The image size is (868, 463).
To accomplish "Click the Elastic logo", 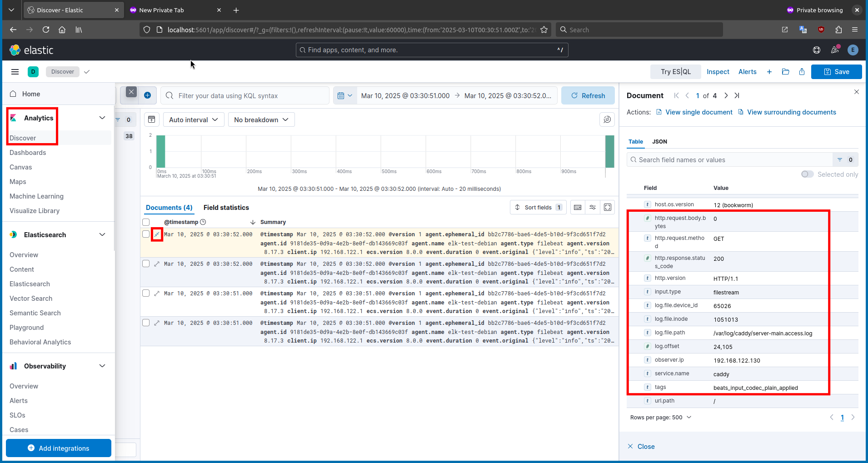I will pos(31,50).
